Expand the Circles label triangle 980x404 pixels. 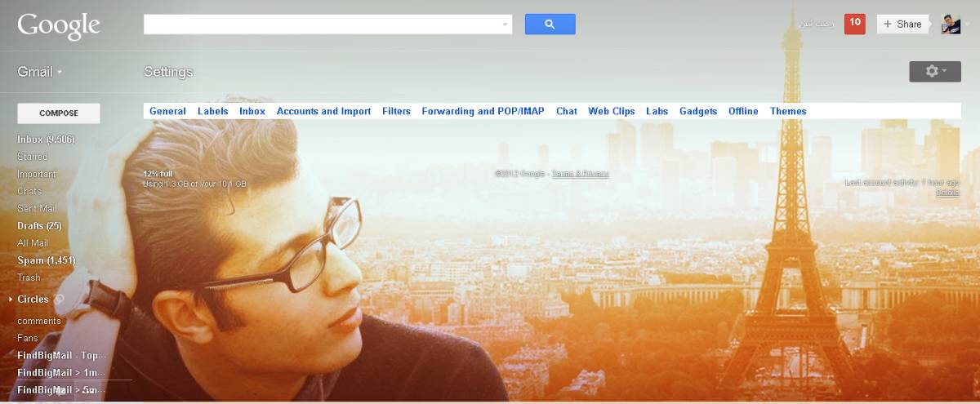(x=11, y=300)
